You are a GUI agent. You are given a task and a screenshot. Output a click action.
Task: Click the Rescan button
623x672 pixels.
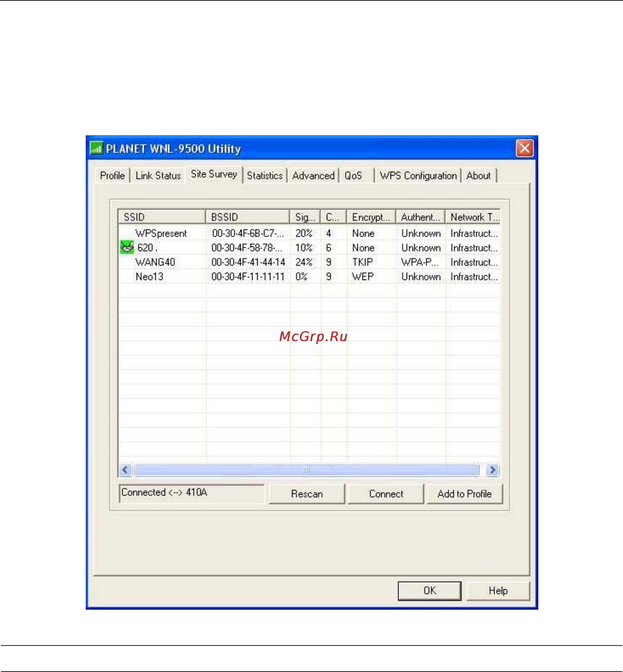pos(307,494)
